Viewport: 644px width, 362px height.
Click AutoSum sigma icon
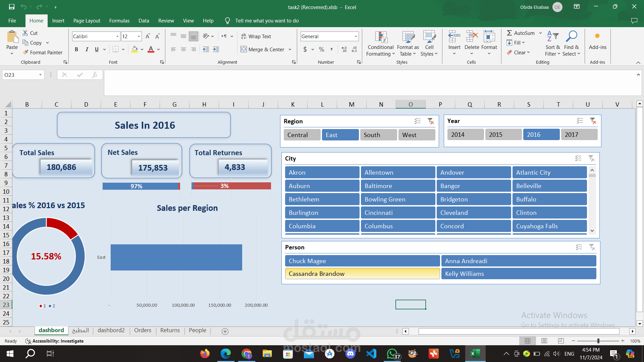(x=509, y=33)
